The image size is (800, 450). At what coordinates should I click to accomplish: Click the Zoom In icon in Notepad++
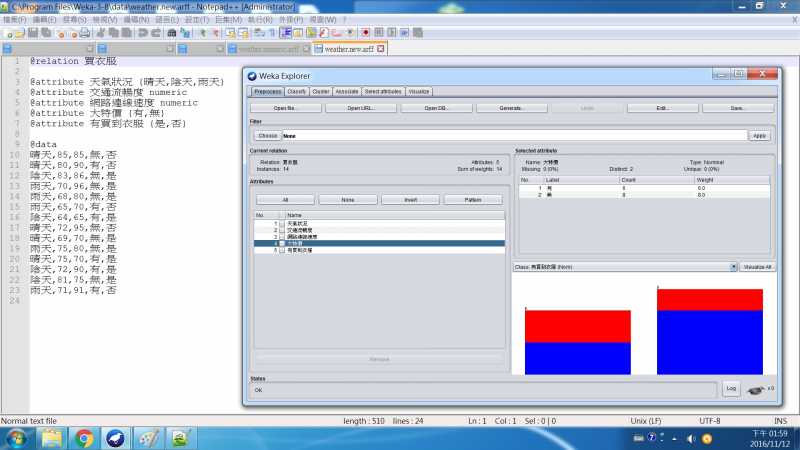click(203, 33)
